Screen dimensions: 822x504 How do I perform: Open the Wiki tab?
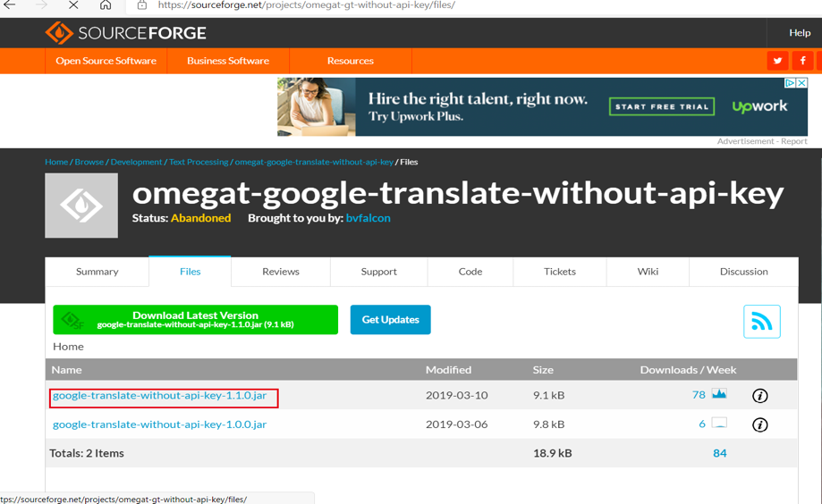click(x=648, y=272)
